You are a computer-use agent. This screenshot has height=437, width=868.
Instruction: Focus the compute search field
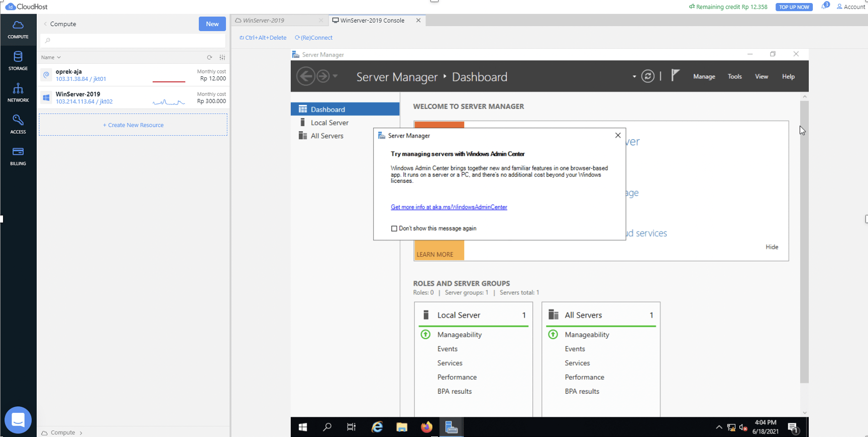coord(133,40)
